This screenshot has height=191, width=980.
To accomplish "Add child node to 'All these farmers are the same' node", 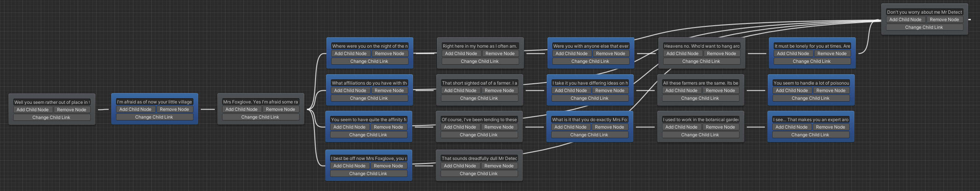I will [681, 91].
